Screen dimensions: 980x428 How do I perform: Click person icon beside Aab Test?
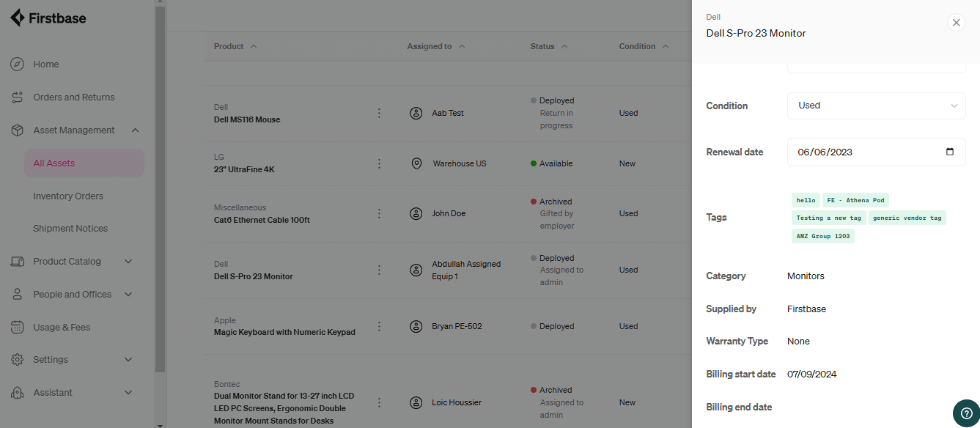pyautogui.click(x=416, y=113)
